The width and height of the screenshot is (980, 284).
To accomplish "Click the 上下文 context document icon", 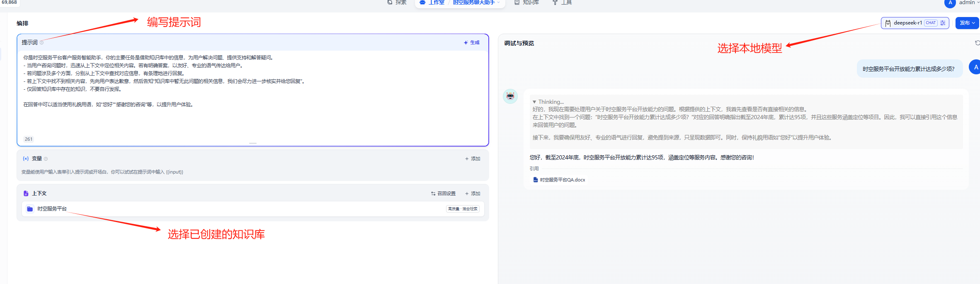I will point(26,193).
